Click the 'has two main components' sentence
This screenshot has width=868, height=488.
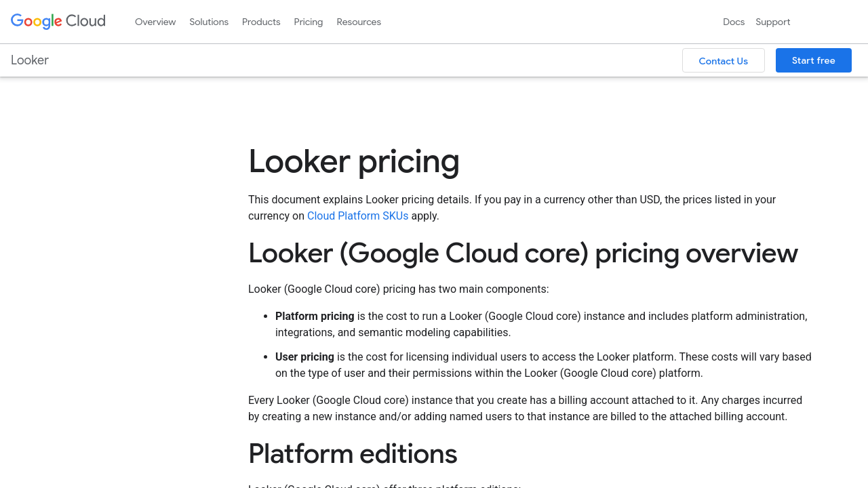click(399, 289)
